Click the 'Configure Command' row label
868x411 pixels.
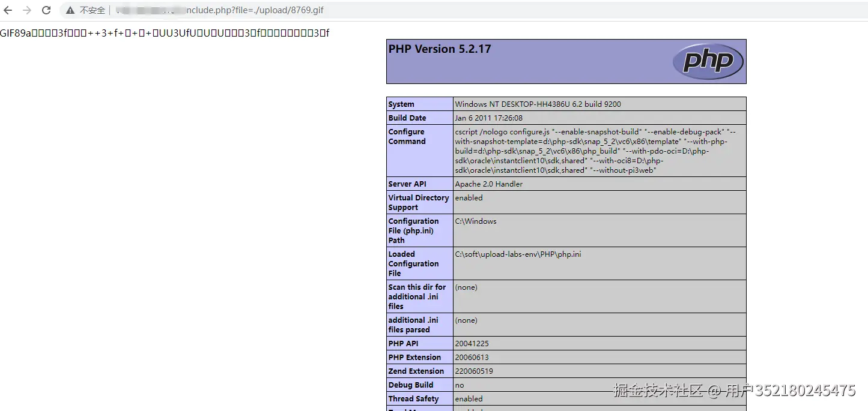(407, 137)
